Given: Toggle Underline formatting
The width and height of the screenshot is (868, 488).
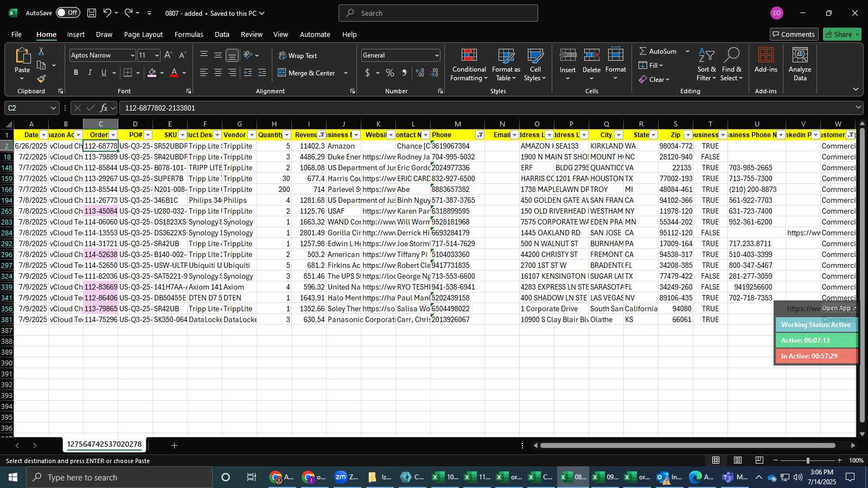Looking at the screenshot, I should (x=104, y=73).
